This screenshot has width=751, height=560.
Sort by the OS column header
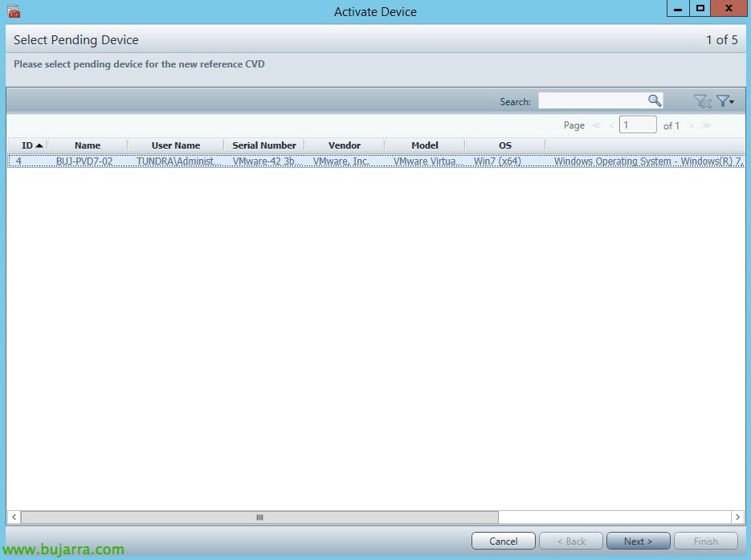(x=505, y=145)
